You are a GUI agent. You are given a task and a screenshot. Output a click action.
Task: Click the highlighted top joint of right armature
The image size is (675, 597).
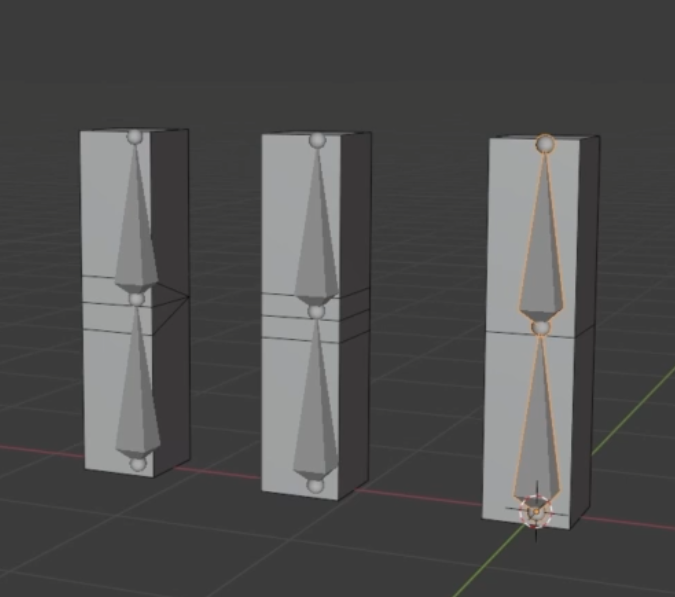click(x=545, y=144)
